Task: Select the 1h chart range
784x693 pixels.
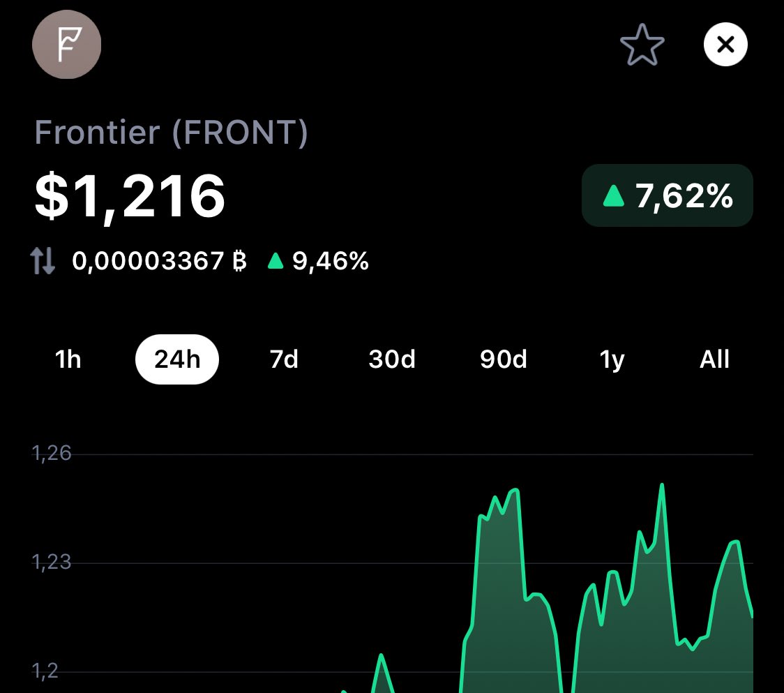Action: [x=68, y=359]
